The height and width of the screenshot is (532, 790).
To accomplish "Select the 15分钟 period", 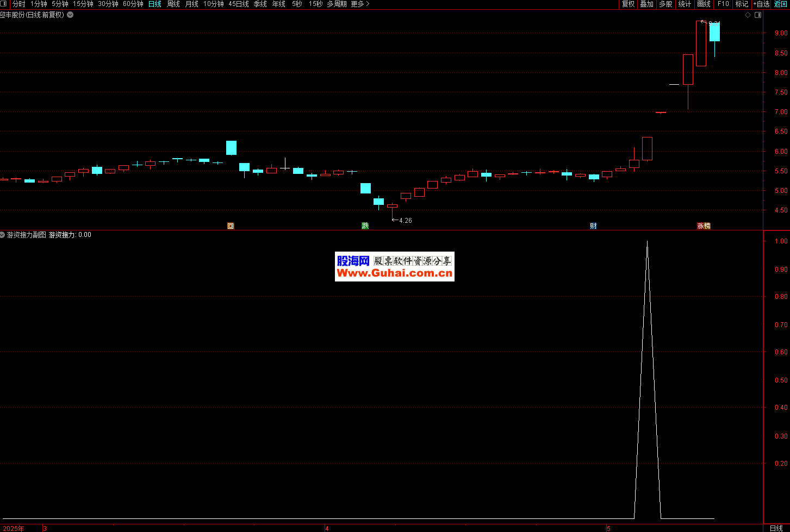I will [x=83, y=4].
